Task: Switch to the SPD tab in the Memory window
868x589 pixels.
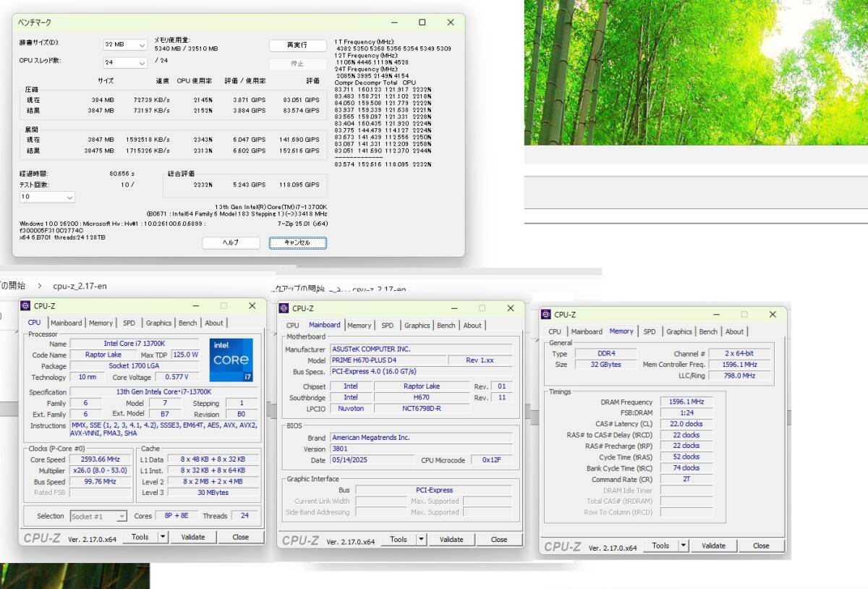Action: pos(650,331)
